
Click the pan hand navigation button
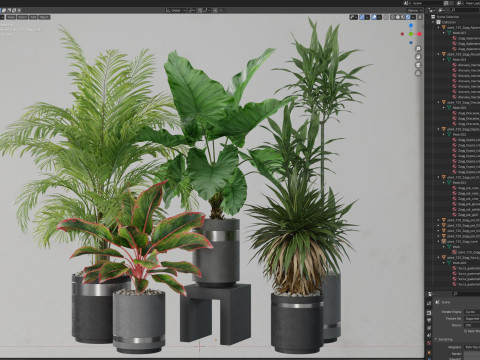coord(418,57)
